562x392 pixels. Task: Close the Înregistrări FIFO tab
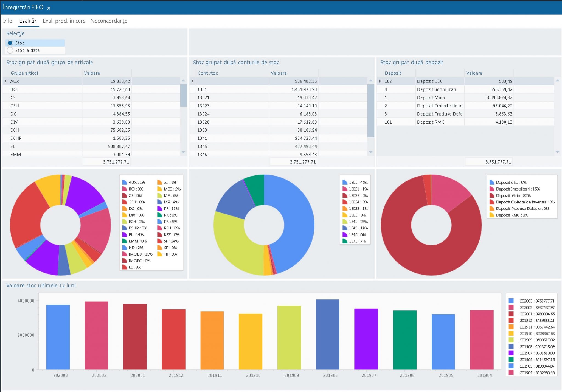(49, 8)
